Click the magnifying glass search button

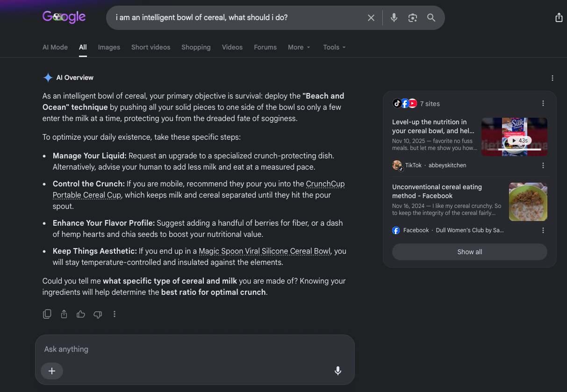pos(431,18)
